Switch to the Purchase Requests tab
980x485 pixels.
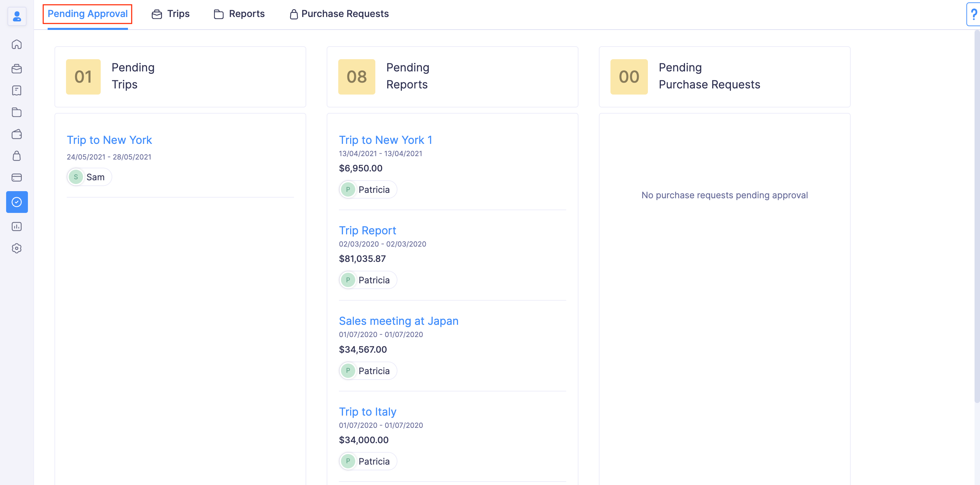pyautogui.click(x=339, y=14)
